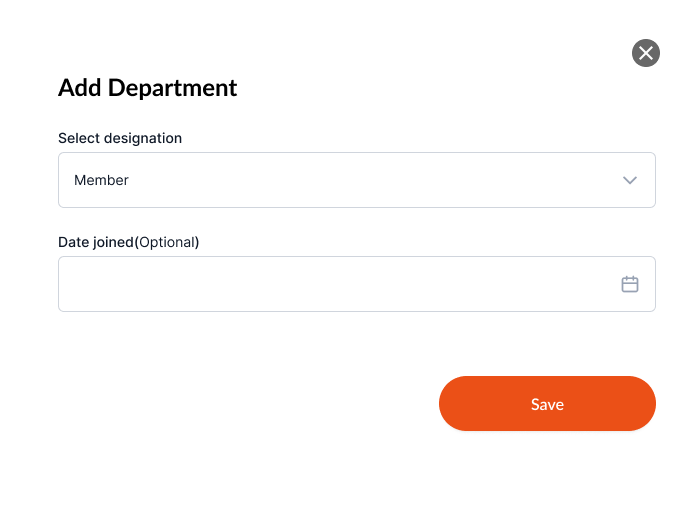The width and height of the screenshot is (696, 514).
Task: Dismiss the modal using the X icon
Action: coord(646,53)
